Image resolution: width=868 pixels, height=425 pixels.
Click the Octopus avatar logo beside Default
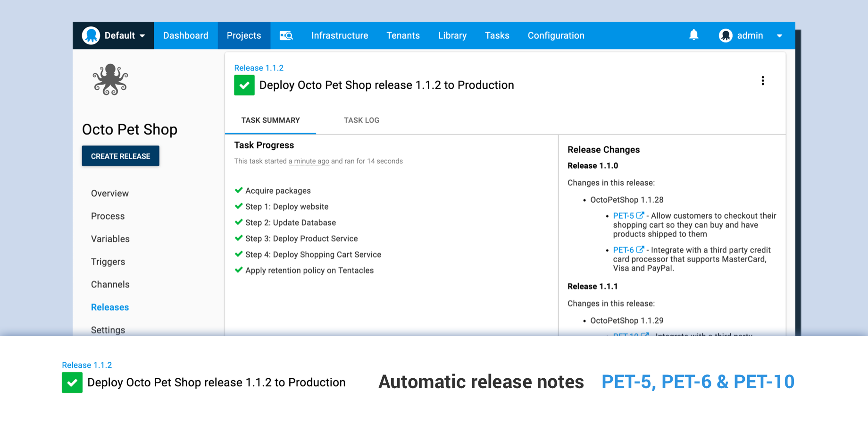click(x=91, y=35)
